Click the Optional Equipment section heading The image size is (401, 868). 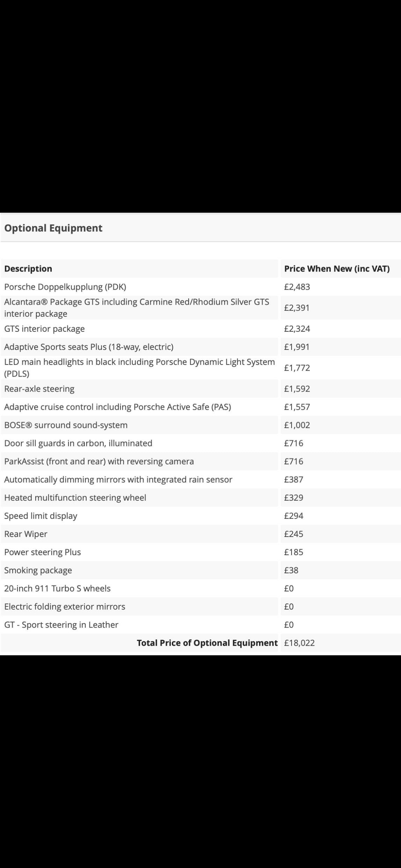tap(53, 228)
